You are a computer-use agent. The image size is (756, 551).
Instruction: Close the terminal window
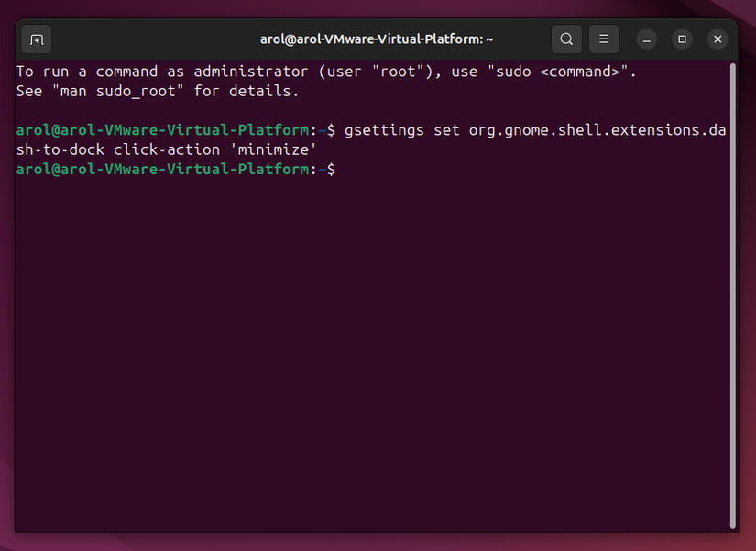[x=718, y=39]
